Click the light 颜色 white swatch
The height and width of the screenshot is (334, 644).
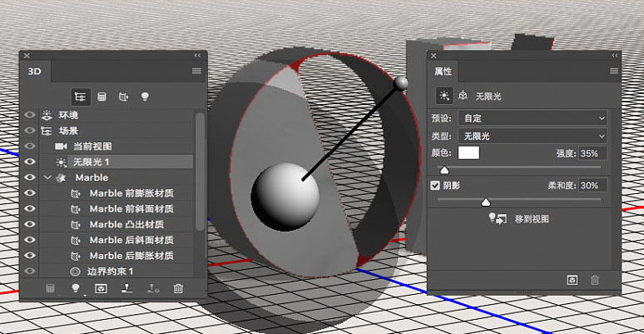(468, 153)
